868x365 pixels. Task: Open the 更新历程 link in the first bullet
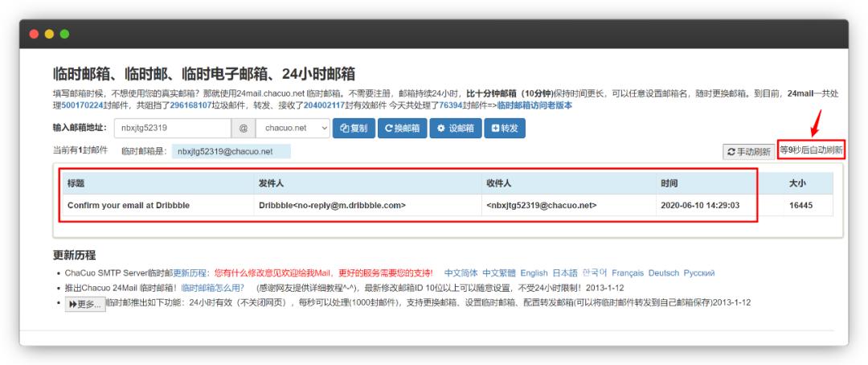pyautogui.click(x=191, y=273)
